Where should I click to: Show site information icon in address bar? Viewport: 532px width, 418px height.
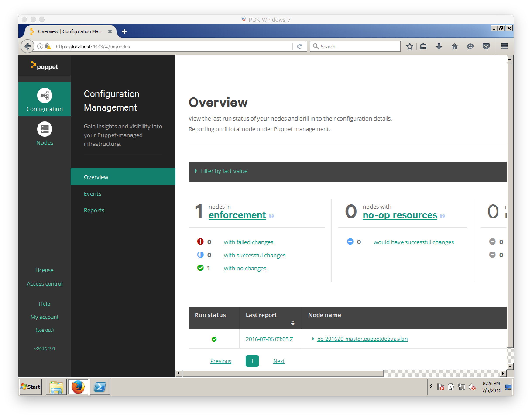40,47
